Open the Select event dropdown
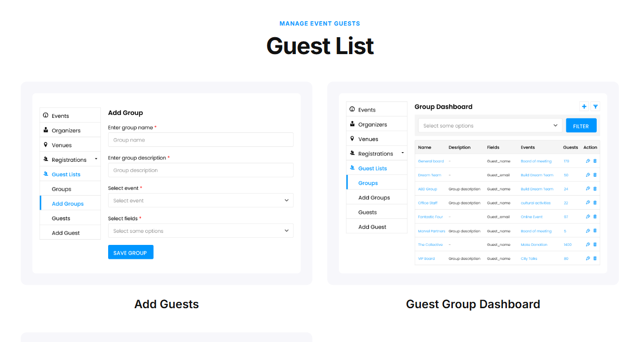 tap(201, 200)
